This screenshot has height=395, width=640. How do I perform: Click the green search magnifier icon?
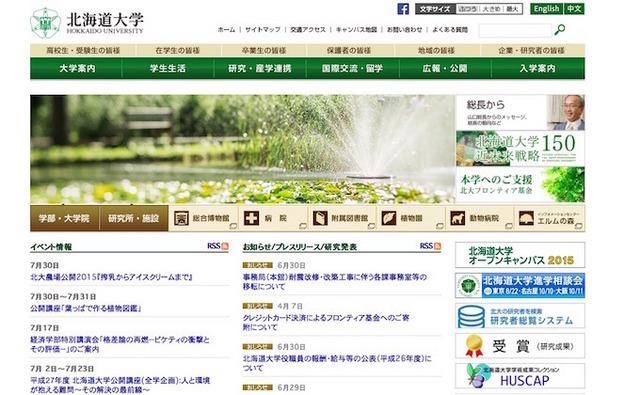pos(560,29)
